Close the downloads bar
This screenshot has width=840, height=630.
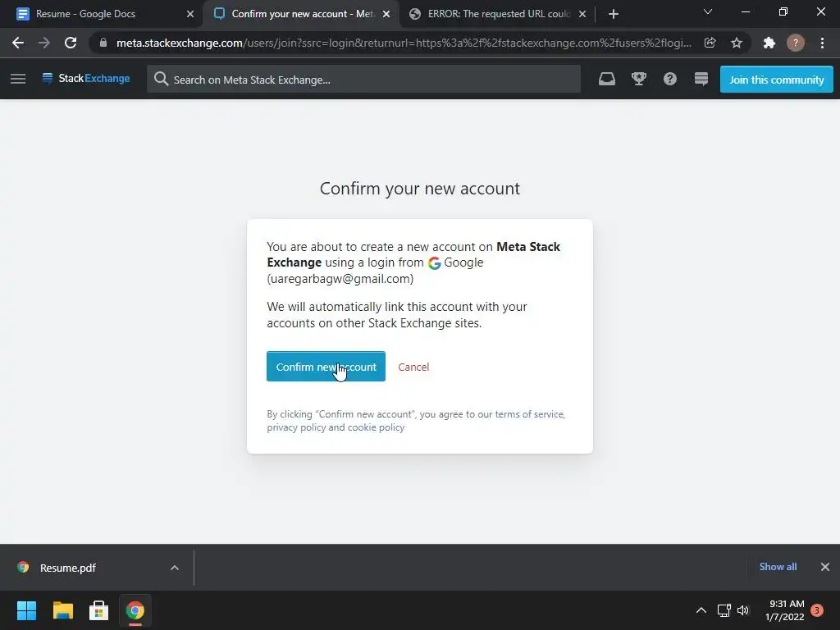coord(825,567)
